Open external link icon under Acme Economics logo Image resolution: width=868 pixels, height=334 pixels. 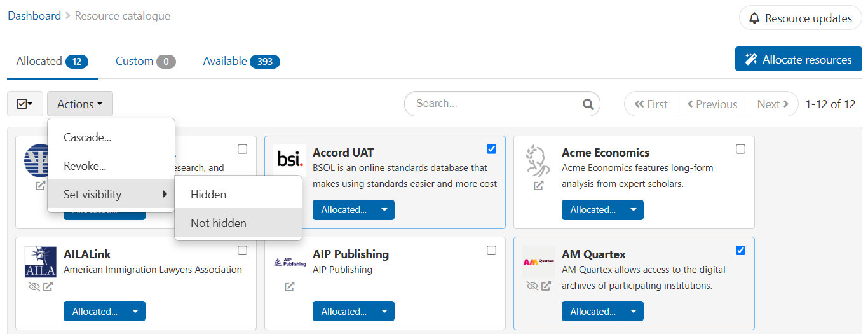click(539, 186)
